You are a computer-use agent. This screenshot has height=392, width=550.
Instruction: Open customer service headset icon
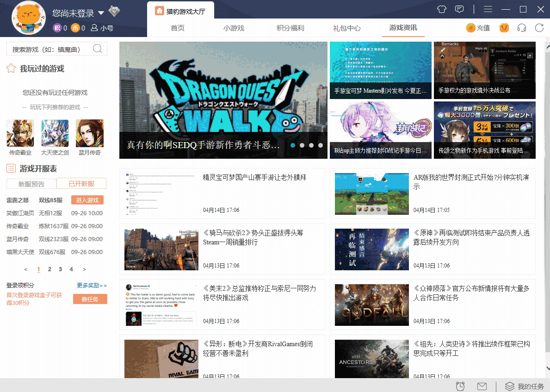pos(522,28)
